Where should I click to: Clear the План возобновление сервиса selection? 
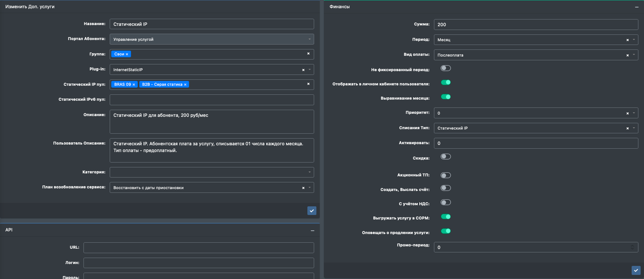coord(303,188)
